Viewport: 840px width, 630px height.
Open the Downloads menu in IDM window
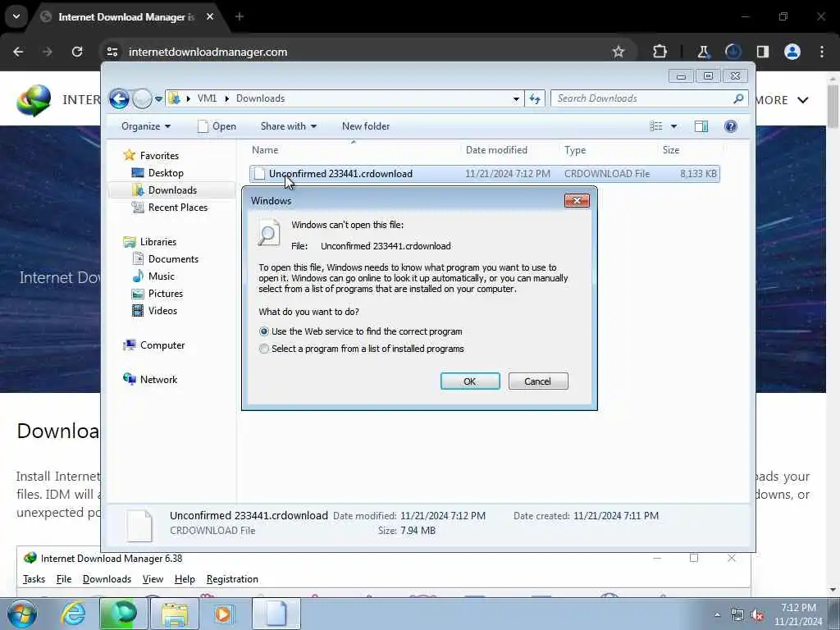[107, 579]
